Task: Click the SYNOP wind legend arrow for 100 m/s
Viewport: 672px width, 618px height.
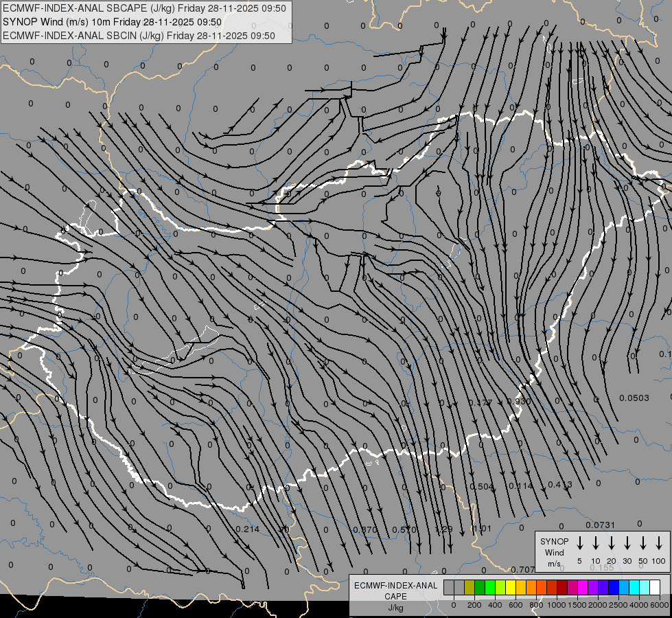Action: (659, 542)
